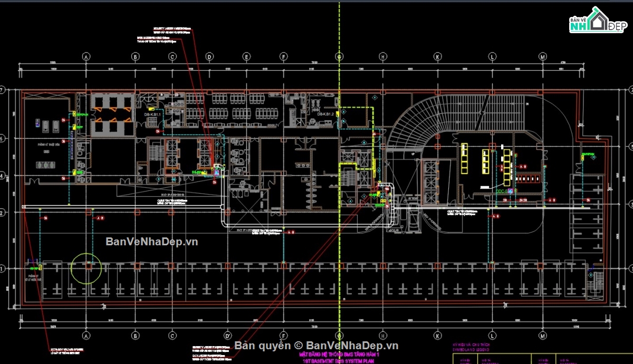
Task: Click grid bubble K in the bottom axis row
Action: click(437, 334)
